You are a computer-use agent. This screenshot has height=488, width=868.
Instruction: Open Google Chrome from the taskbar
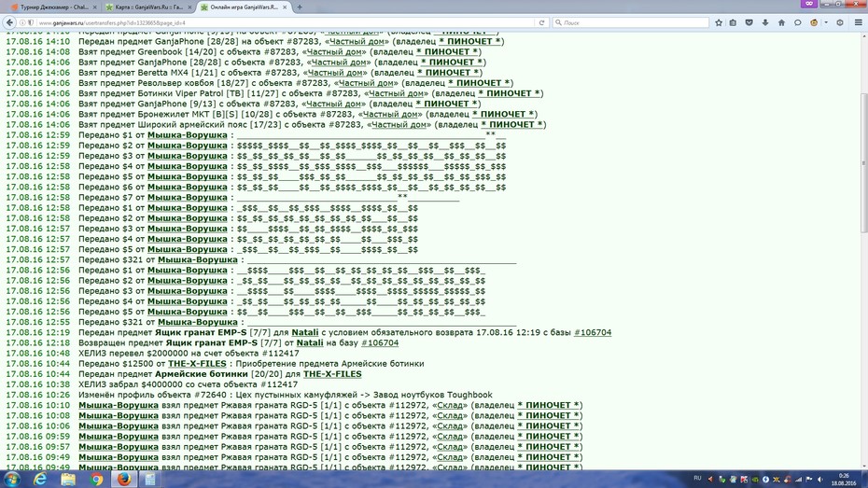point(96,480)
